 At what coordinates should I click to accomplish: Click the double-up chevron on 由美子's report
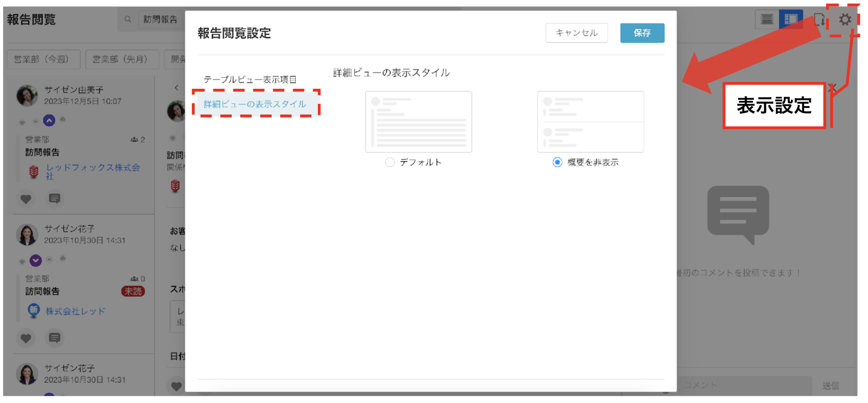[x=63, y=119]
